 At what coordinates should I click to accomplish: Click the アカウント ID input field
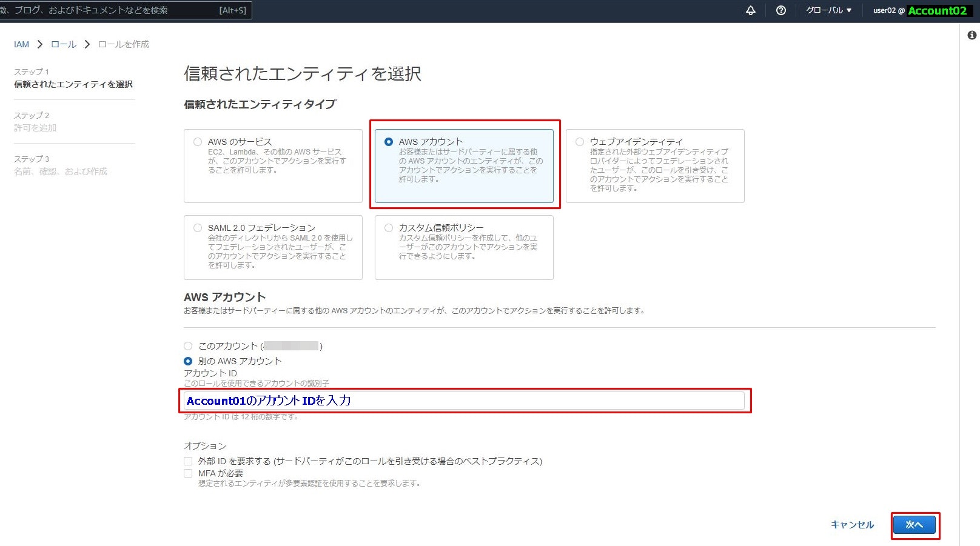point(464,401)
